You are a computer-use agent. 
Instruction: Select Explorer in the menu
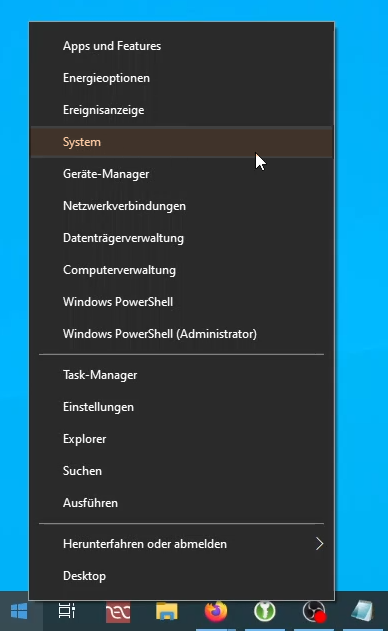pyautogui.click(x=182, y=439)
